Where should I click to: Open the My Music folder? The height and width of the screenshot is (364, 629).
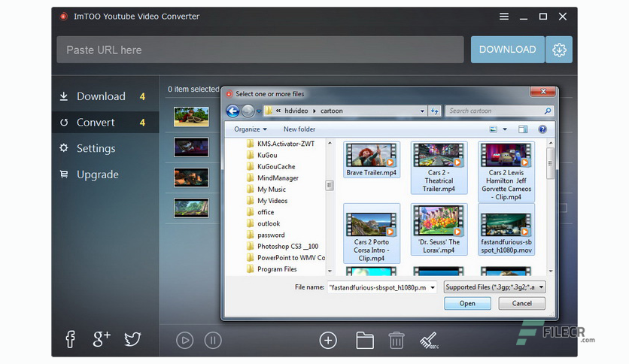click(266, 190)
